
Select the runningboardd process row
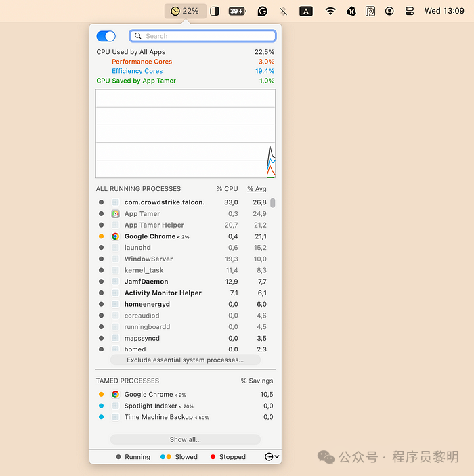(182, 326)
